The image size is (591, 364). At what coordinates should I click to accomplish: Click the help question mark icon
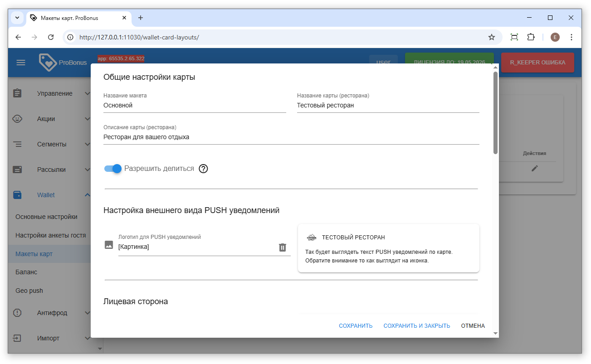pos(203,169)
